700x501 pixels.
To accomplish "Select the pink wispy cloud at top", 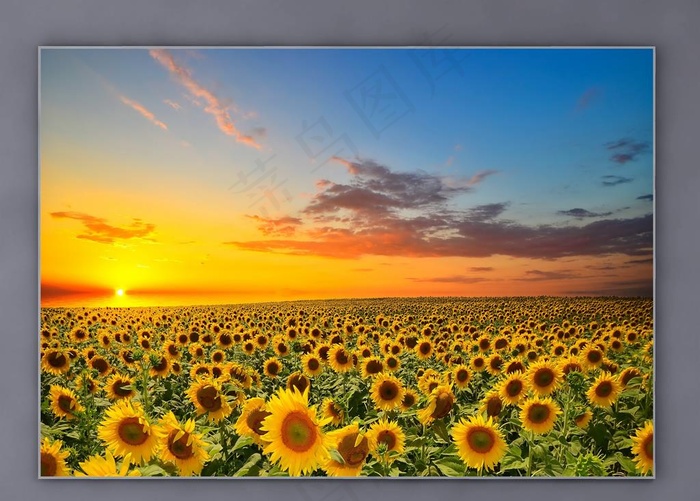I will 208,100.
